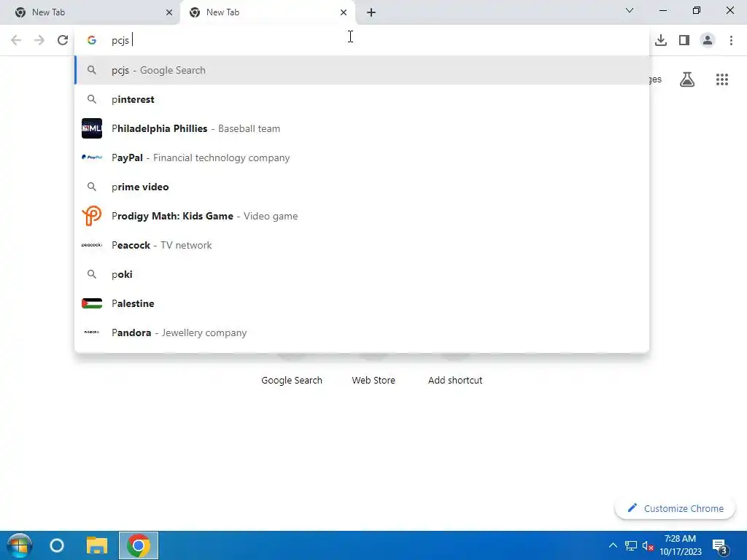Screen dimensions: 747x560
Task: Choose the Philadelphia Phillies suggestion
Action: 362,128
